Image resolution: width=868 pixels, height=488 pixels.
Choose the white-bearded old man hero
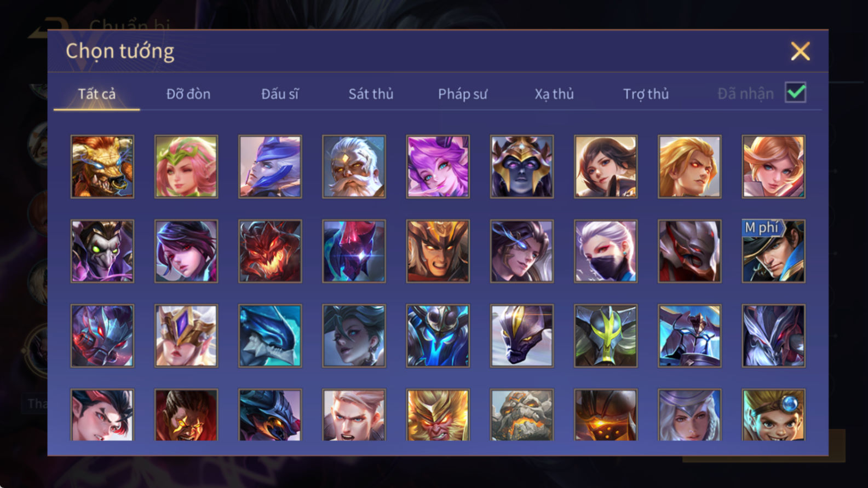point(354,167)
